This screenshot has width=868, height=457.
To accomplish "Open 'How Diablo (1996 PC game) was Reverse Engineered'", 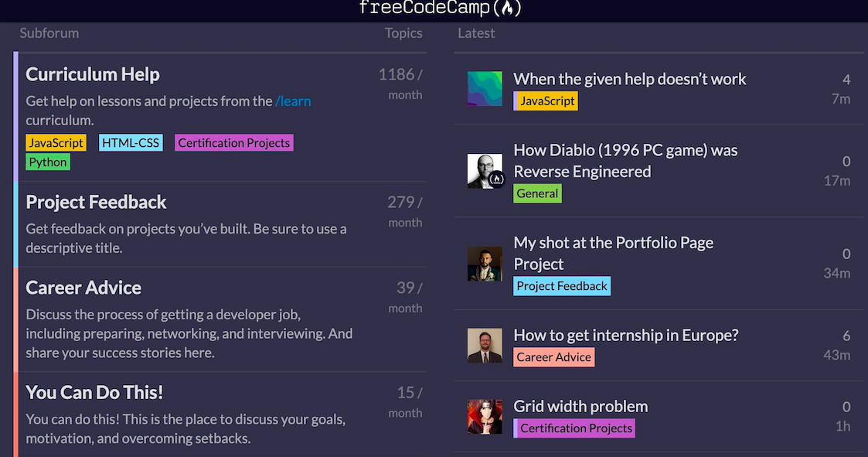I will 625,161.
